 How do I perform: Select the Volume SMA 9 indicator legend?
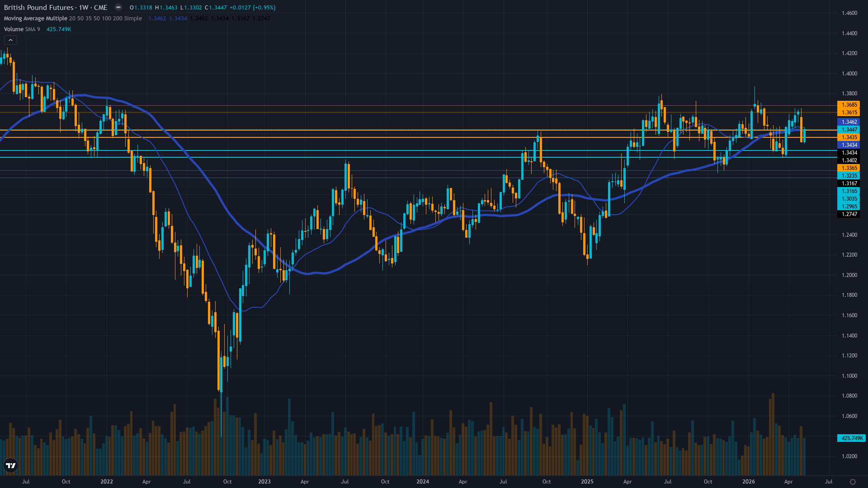coord(22,29)
